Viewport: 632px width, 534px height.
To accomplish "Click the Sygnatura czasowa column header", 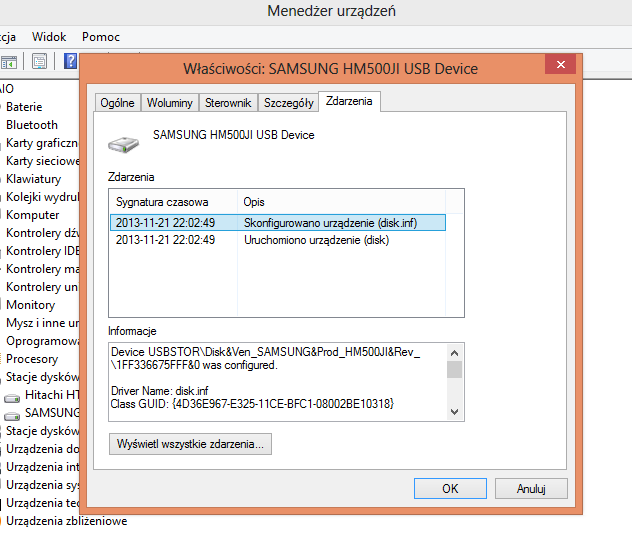I will pos(173,202).
